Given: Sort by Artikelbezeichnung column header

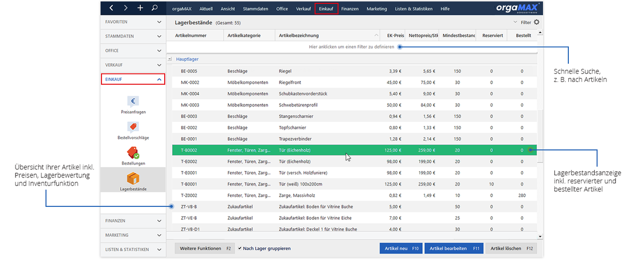Looking at the screenshot, I should pos(327,36).
